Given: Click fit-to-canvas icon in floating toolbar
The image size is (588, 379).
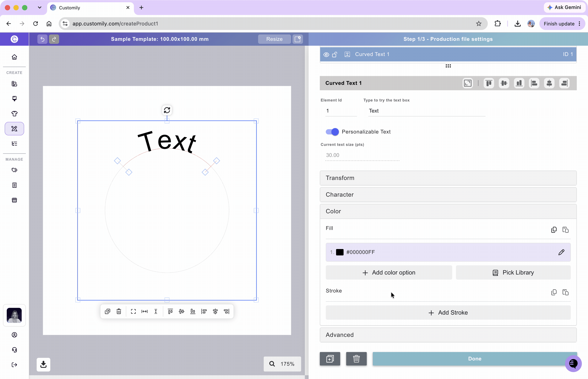Looking at the screenshot, I should pos(133,311).
